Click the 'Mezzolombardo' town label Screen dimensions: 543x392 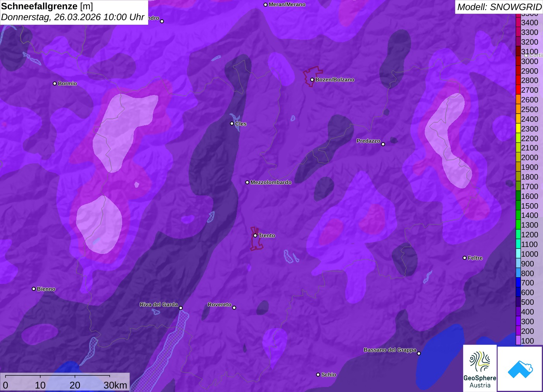pos(271,182)
